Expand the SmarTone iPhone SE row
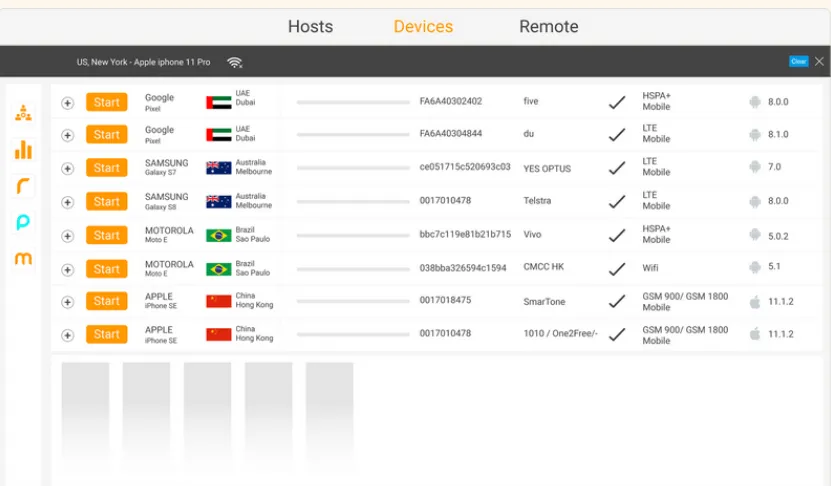The width and height of the screenshot is (831, 486). pos(67,302)
